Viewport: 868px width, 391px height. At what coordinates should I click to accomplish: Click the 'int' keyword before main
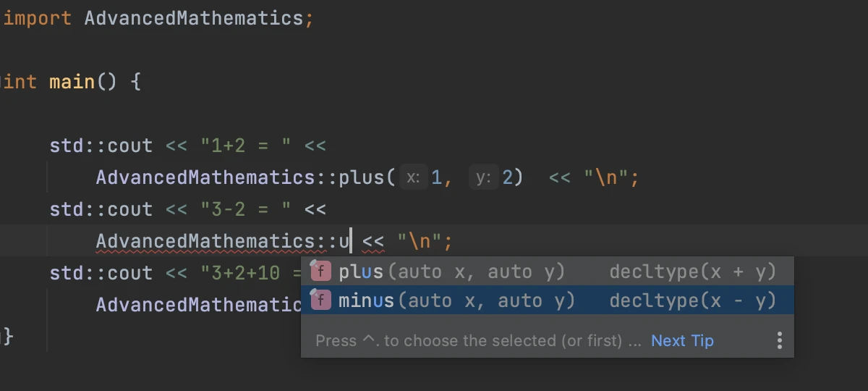click(20, 82)
